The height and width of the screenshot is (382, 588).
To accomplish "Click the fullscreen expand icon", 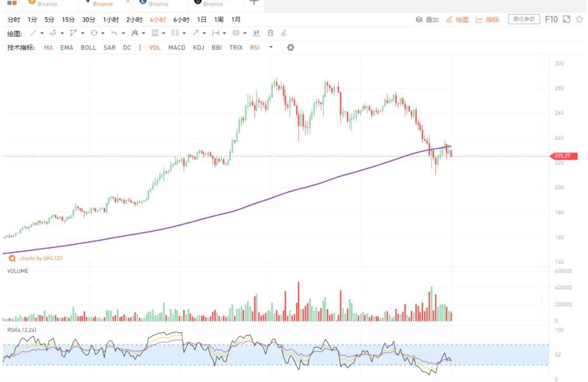I will (567, 19).
